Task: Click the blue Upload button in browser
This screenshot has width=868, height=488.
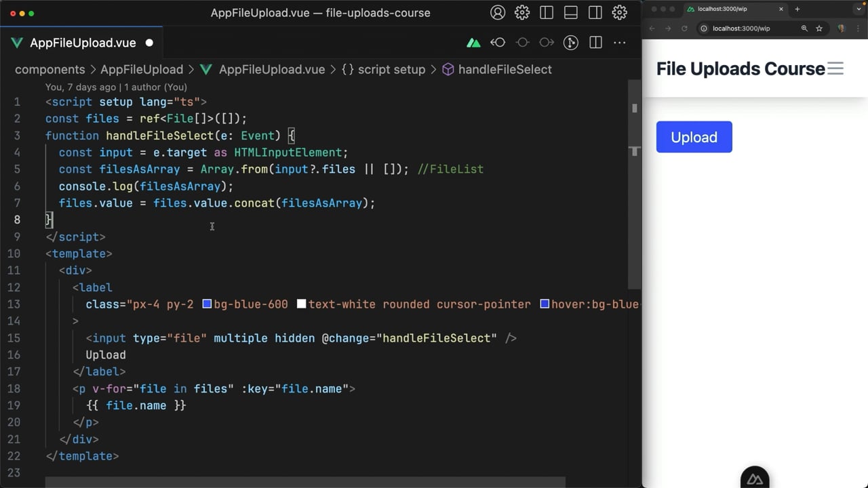Action: [694, 137]
